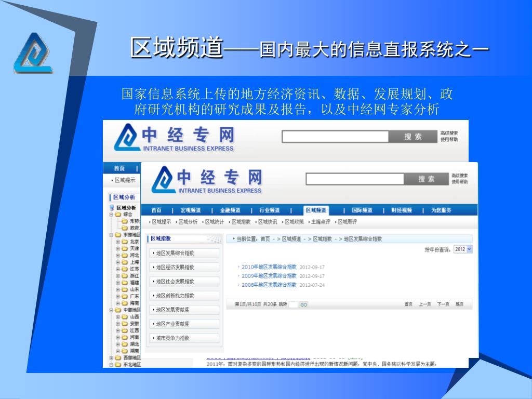
Task: Expand the 福建 tree node
Action: [118, 282]
